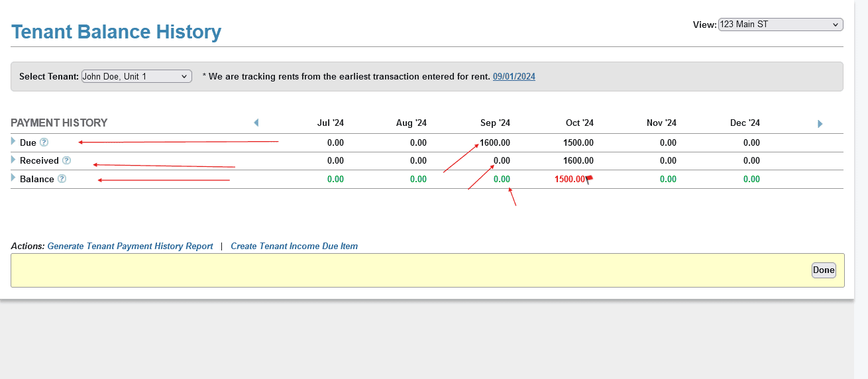Generate Tenant Payment History Report
Viewport: 868px width, 379px height.
click(x=130, y=246)
